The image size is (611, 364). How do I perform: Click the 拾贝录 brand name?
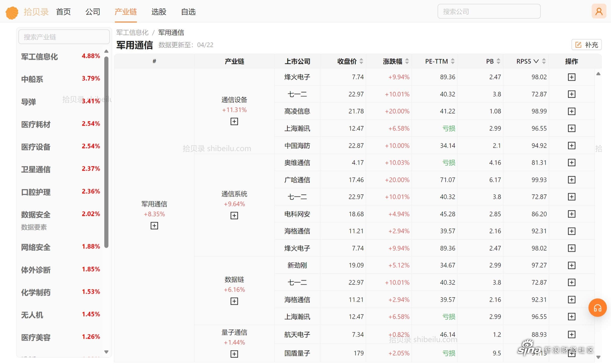(36, 12)
